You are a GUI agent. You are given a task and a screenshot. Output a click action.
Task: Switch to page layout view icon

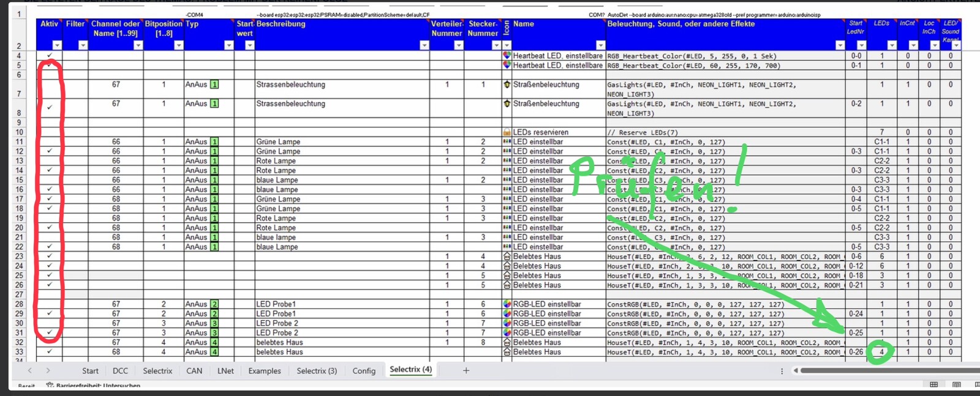[x=956, y=385]
